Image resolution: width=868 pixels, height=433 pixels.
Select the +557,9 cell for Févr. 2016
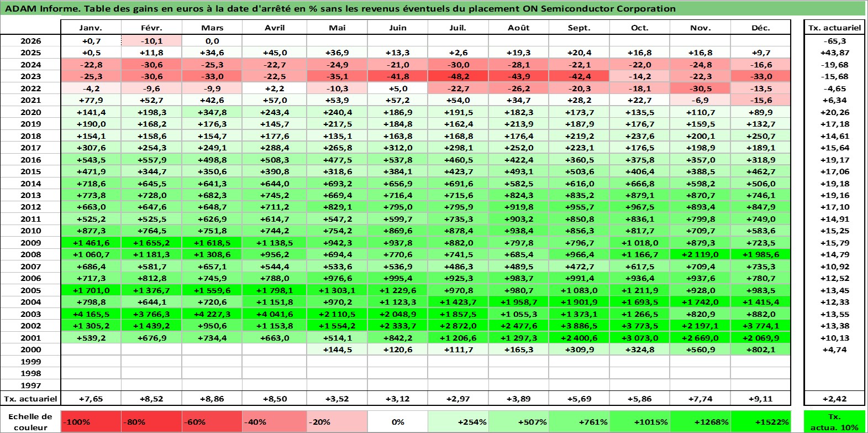151,160
